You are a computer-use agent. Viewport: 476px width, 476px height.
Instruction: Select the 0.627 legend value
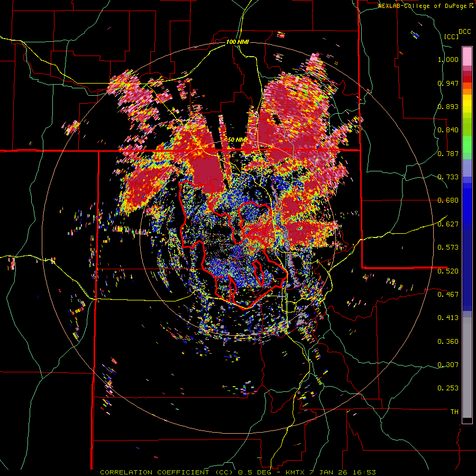tap(448, 224)
